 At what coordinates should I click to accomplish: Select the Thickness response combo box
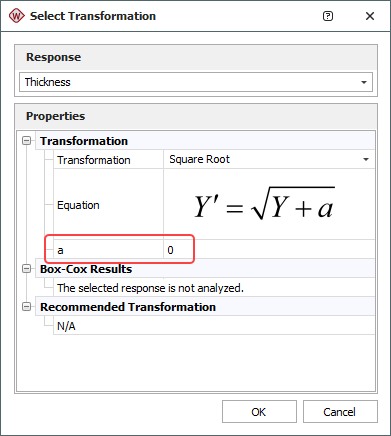click(x=196, y=82)
